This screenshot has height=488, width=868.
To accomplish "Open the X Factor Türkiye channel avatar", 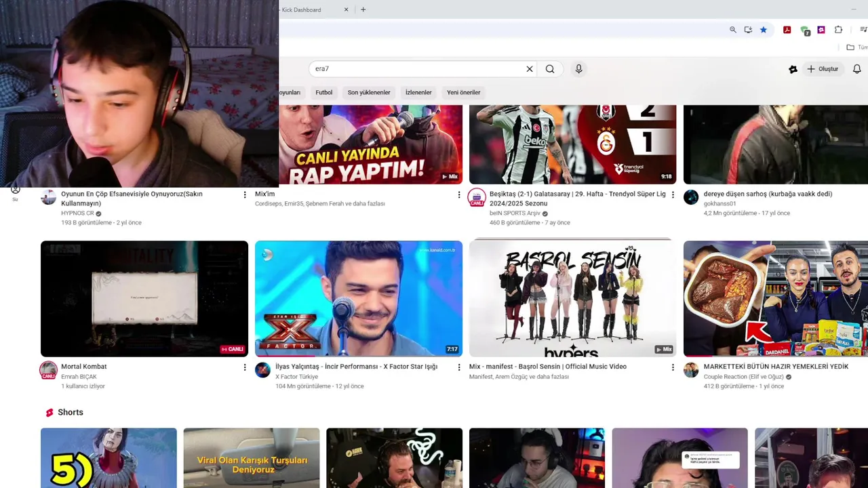I will click(x=262, y=370).
